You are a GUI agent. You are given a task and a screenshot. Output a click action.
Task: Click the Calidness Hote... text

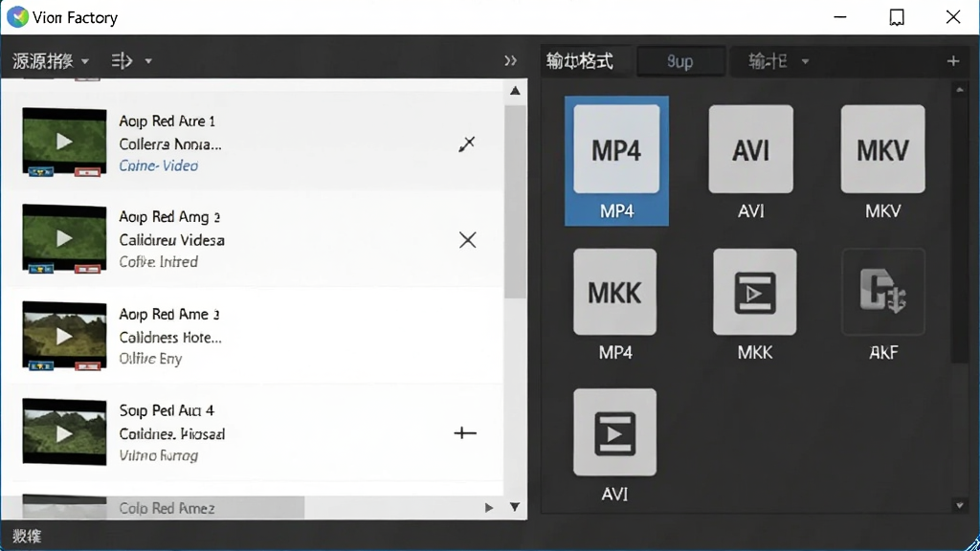pyautogui.click(x=170, y=338)
